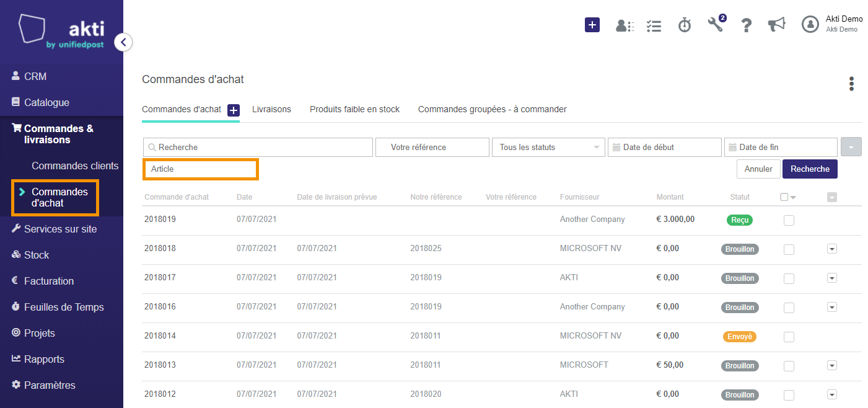Open the row actions dropdown for 2018016
Screen dimensions: 868x408
832,308
